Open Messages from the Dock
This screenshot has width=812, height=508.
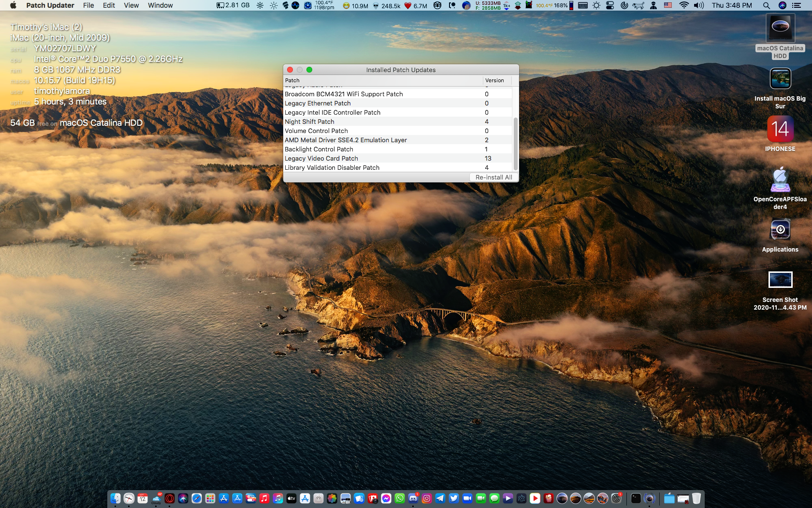click(x=494, y=498)
